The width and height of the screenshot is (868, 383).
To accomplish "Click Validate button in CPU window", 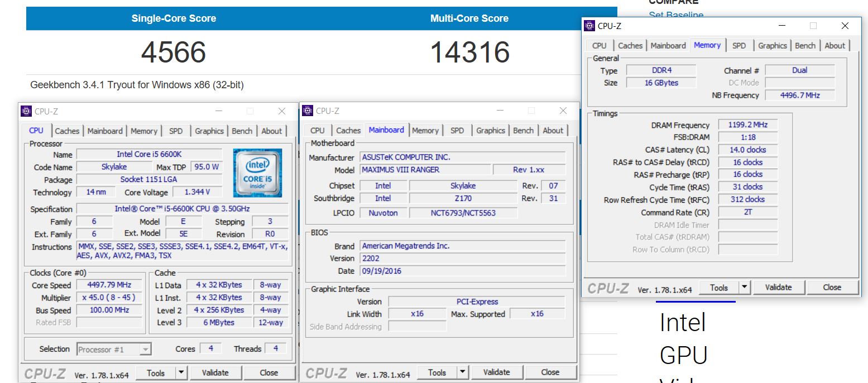I will tap(215, 373).
